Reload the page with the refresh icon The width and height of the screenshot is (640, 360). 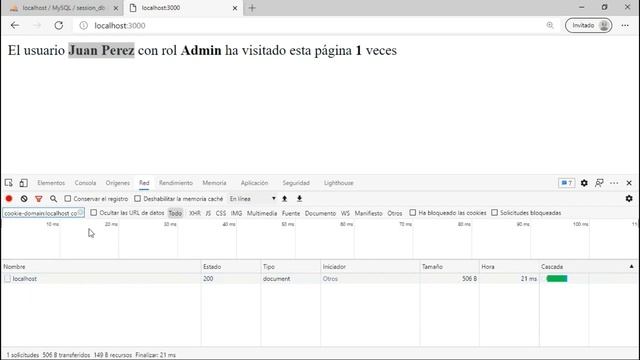click(59, 25)
